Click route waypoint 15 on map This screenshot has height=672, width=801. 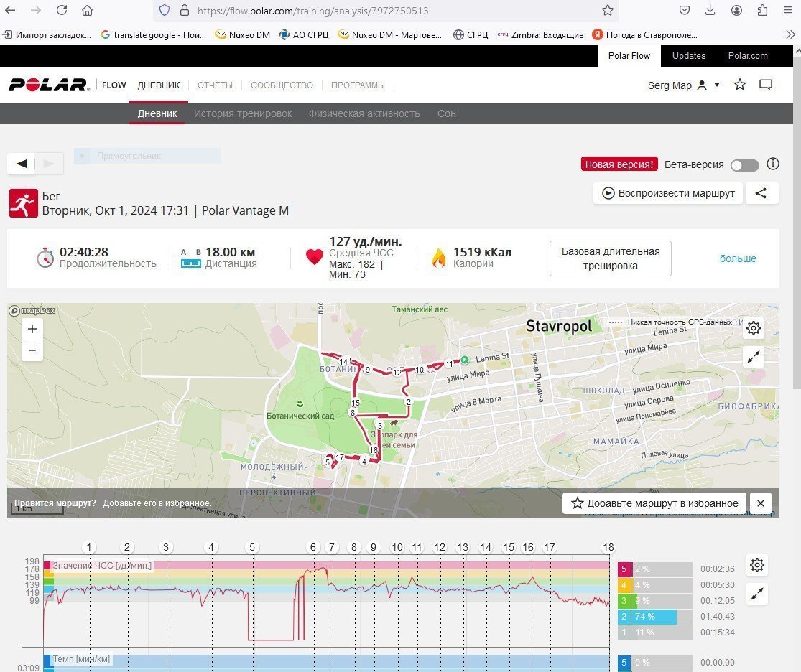click(x=356, y=403)
